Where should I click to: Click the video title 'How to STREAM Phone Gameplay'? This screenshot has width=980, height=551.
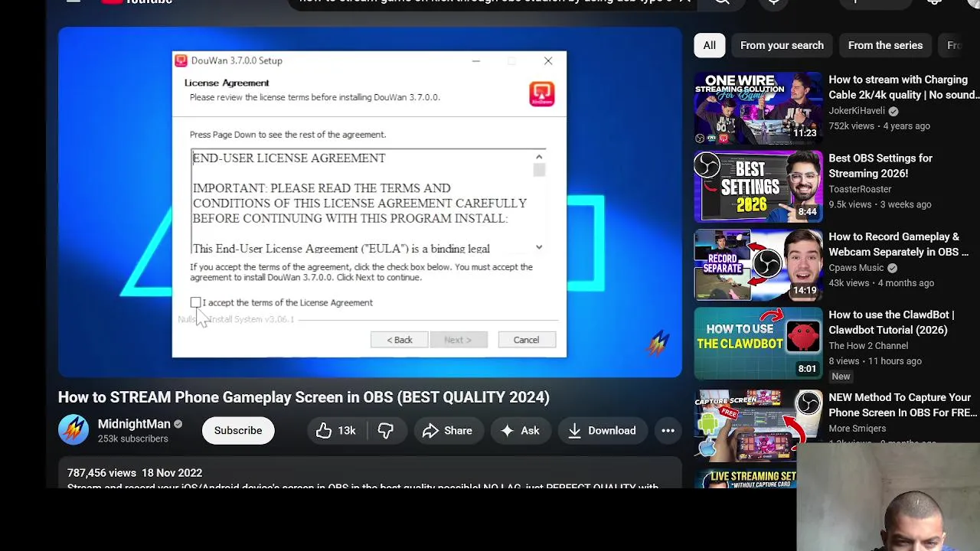click(304, 397)
